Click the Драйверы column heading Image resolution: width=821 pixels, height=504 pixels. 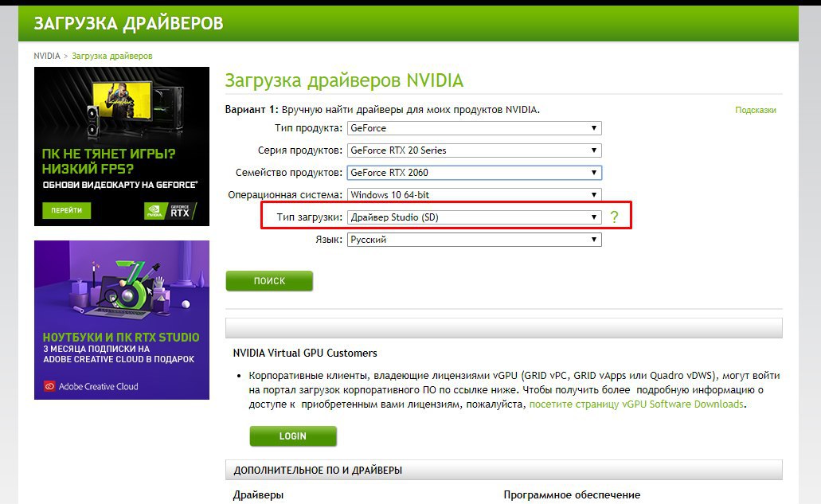point(258,494)
